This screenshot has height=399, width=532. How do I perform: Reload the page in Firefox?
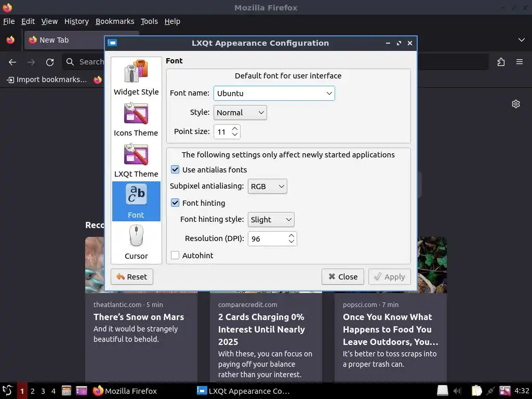(x=50, y=62)
